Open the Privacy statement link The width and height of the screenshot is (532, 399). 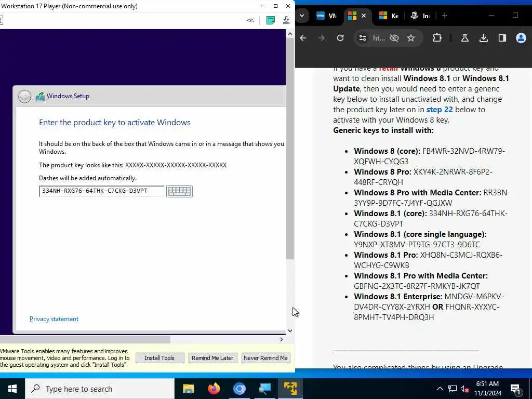[x=54, y=319]
